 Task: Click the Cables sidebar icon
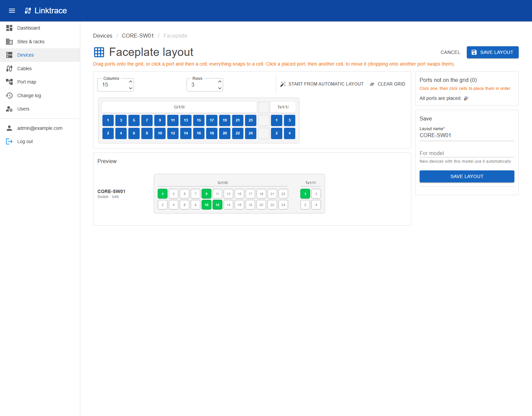pos(9,69)
